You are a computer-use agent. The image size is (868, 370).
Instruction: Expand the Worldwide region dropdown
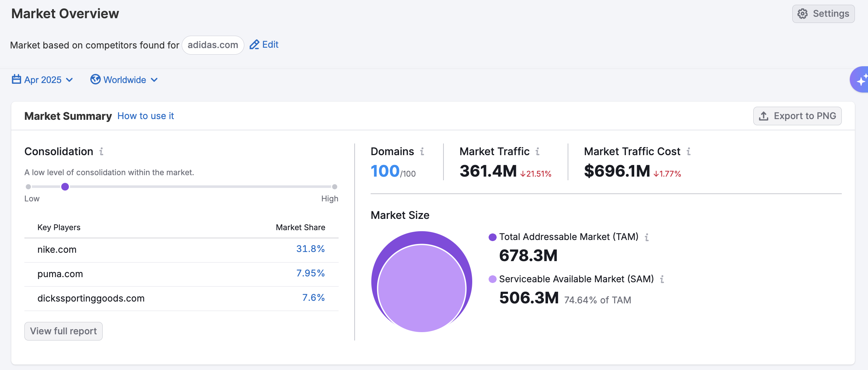[124, 80]
